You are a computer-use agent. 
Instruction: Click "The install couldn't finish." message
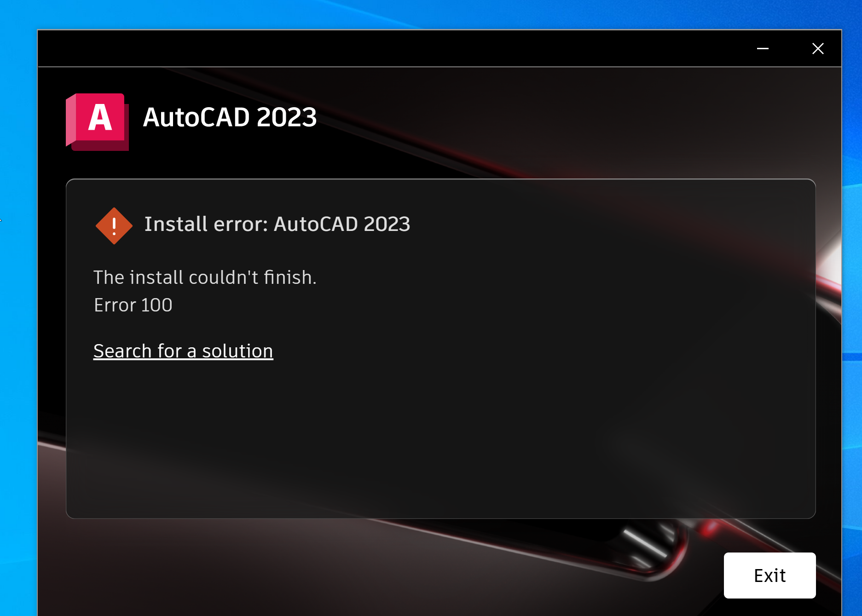click(x=205, y=277)
